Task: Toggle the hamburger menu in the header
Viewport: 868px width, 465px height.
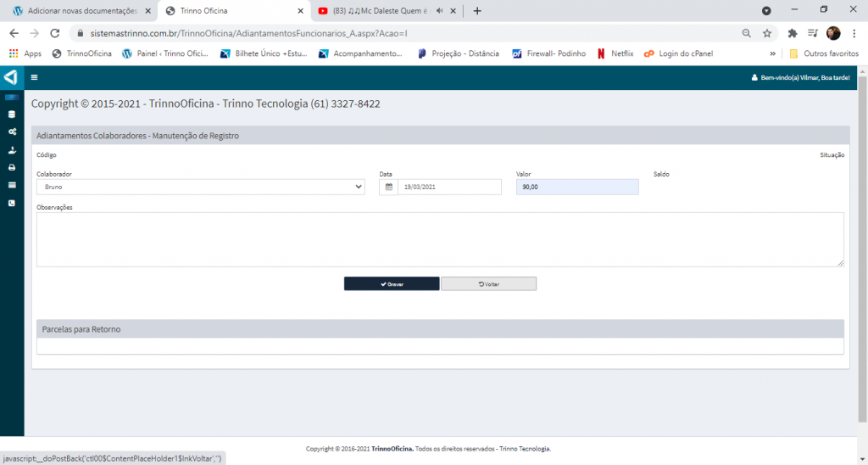Action: pyautogui.click(x=34, y=77)
